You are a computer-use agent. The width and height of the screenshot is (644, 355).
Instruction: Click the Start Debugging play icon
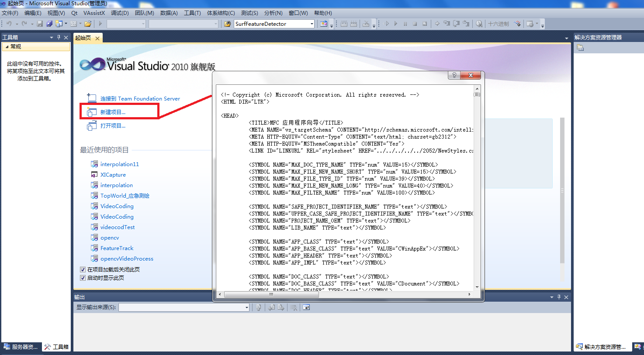[100, 24]
